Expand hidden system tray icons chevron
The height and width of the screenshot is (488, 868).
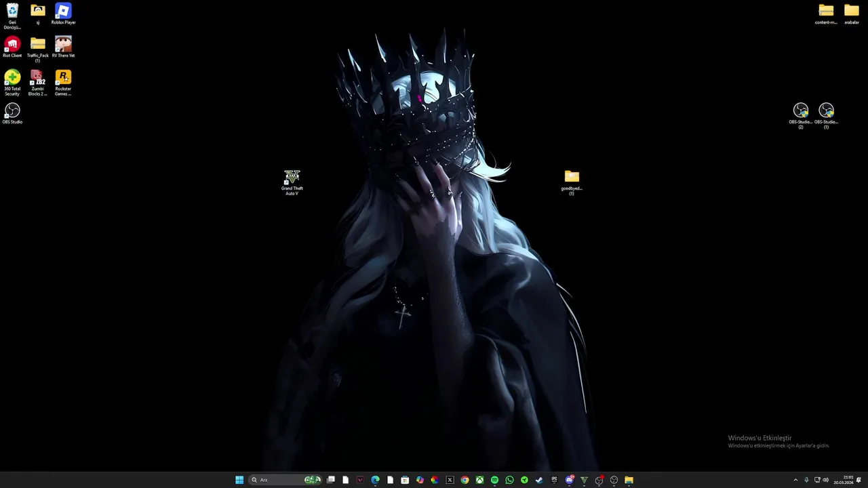tap(795, 480)
